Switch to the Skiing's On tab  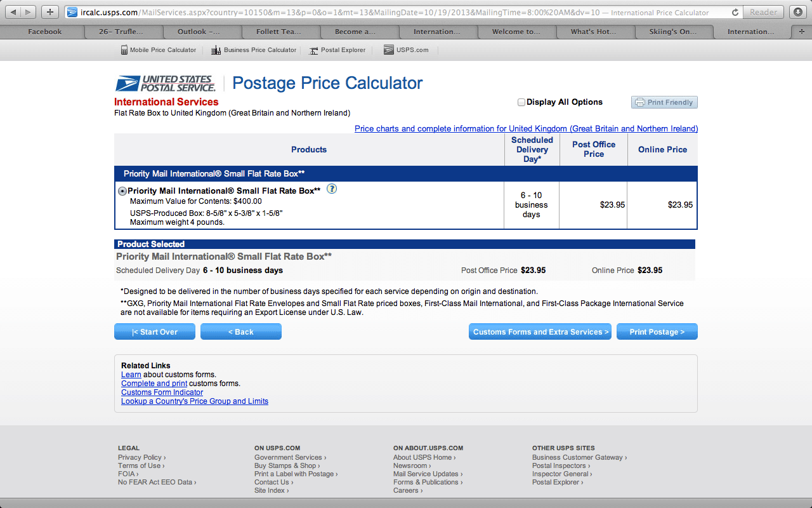(x=673, y=32)
